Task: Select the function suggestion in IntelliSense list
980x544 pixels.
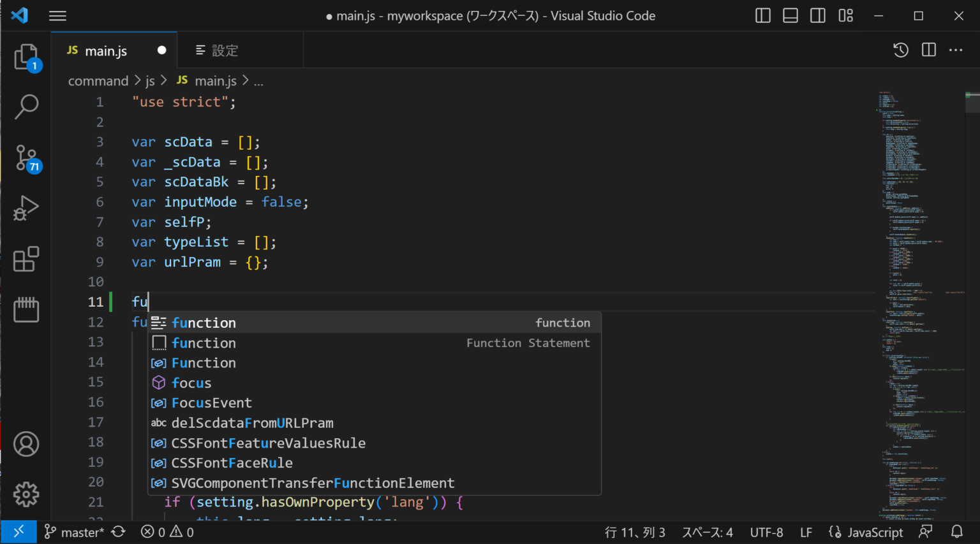Action: 204,322
